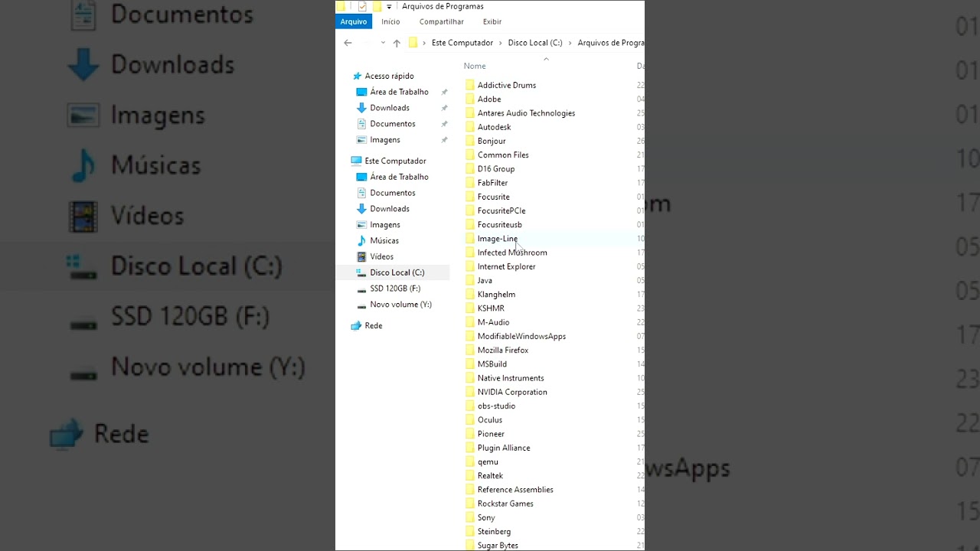The height and width of the screenshot is (551, 980).
Task: Select the Infected Mushroom folder name
Action: tap(512, 253)
